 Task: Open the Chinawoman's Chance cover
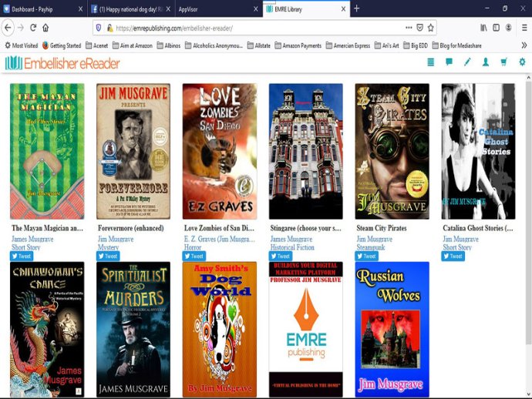click(47, 329)
